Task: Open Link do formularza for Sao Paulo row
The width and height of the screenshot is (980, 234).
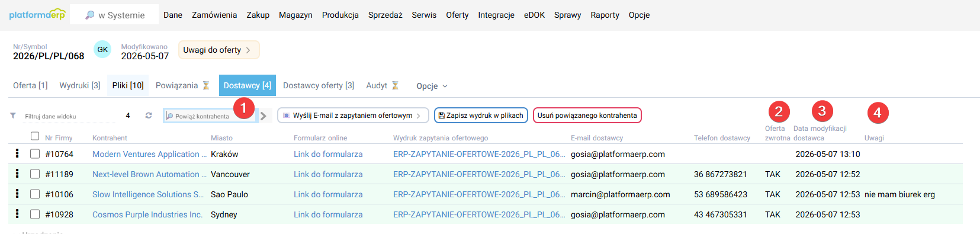Action: [328, 194]
